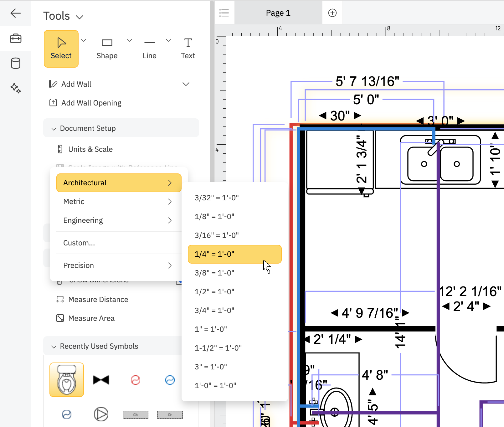Add a new page with the plus button

[x=332, y=13]
